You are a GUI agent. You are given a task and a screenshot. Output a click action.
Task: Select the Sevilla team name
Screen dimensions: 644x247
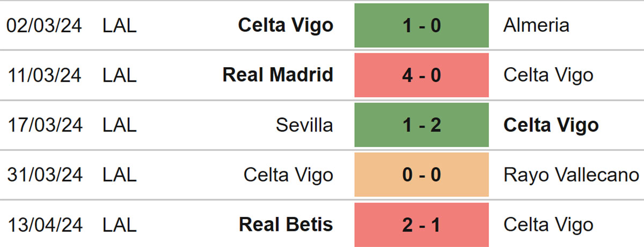(x=304, y=125)
